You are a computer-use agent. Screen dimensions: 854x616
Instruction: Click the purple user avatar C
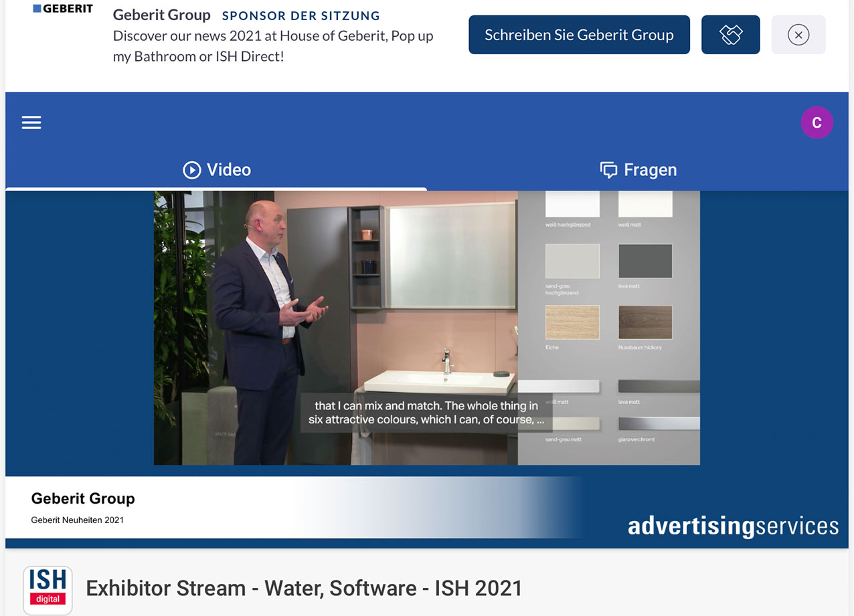click(817, 123)
